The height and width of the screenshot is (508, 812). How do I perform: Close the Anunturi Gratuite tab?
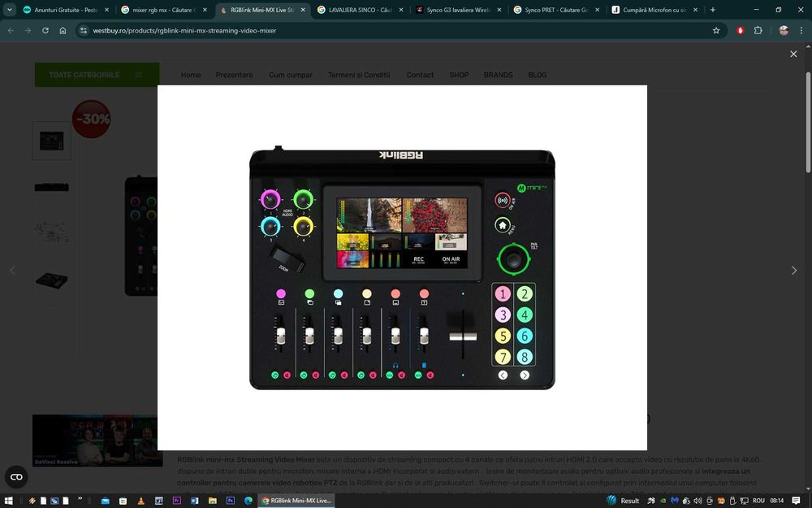click(x=106, y=10)
